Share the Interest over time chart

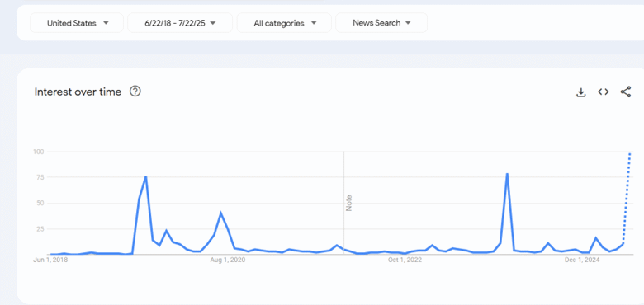point(626,91)
